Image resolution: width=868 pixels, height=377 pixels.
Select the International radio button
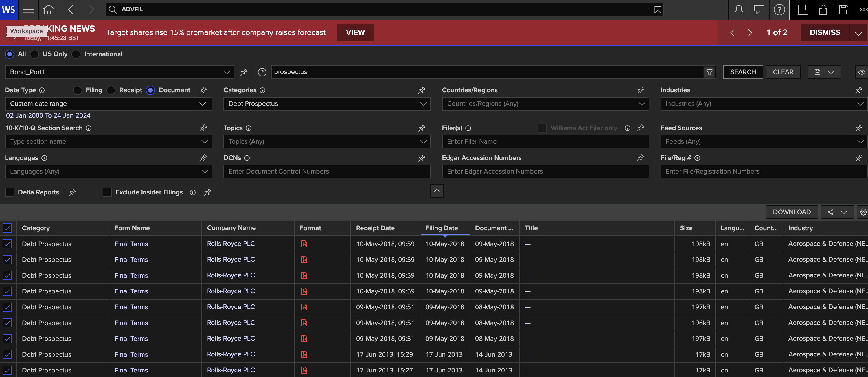76,54
